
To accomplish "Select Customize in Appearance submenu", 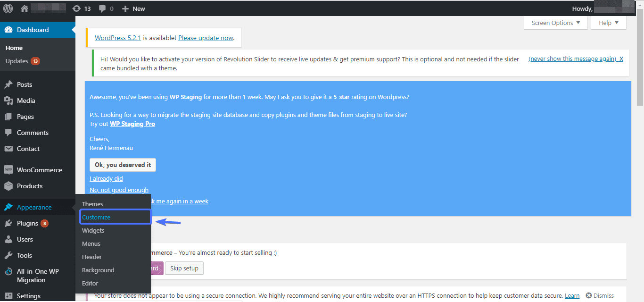I will (x=96, y=217).
